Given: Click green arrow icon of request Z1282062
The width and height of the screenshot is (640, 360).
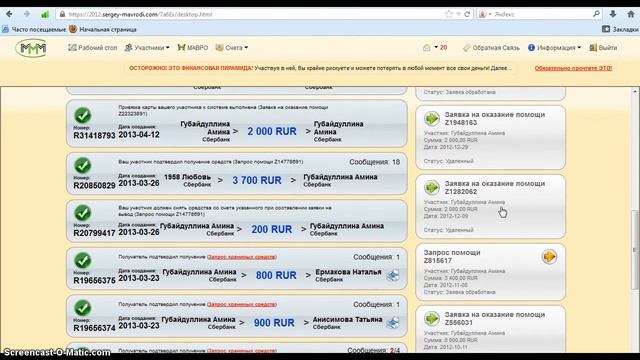Looking at the screenshot, I should (x=432, y=187).
